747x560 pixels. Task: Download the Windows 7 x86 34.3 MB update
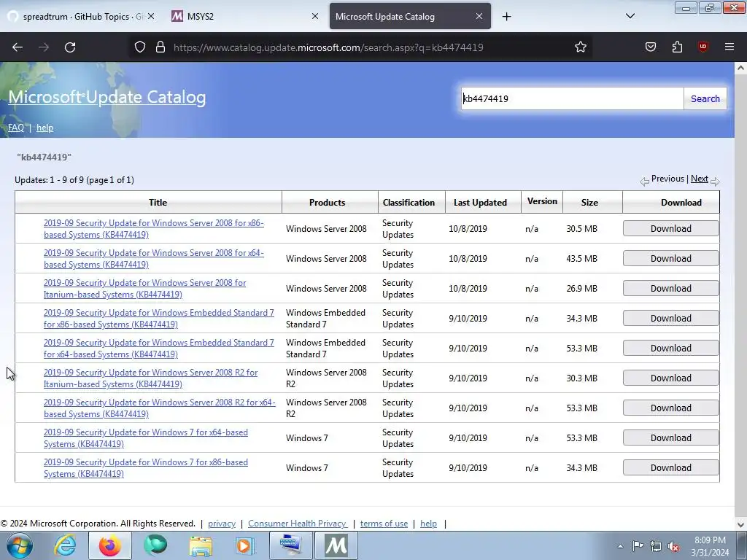(x=671, y=467)
